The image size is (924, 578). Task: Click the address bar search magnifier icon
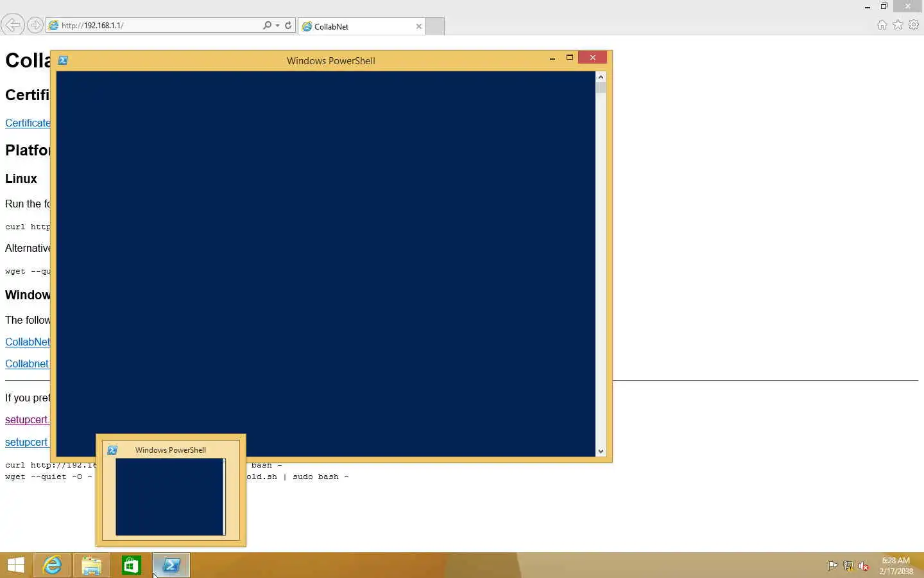tap(267, 25)
